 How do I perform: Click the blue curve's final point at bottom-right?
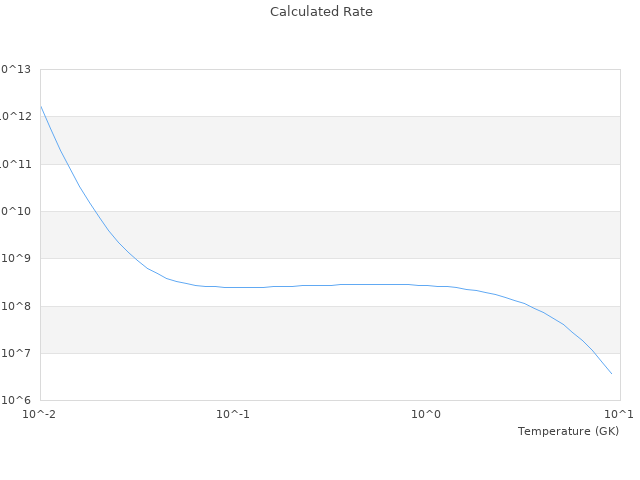(x=611, y=374)
